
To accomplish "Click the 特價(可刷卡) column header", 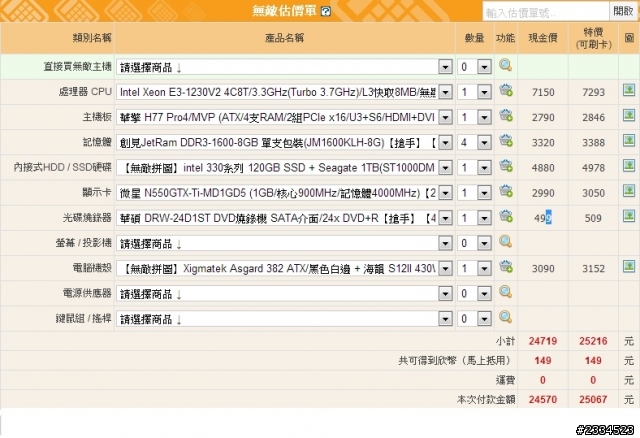I will (593, 38).
